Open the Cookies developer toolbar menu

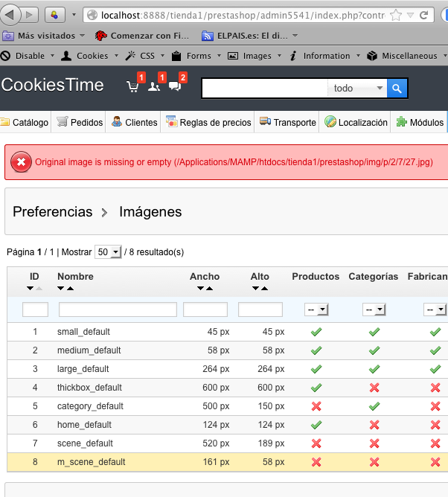90,56
